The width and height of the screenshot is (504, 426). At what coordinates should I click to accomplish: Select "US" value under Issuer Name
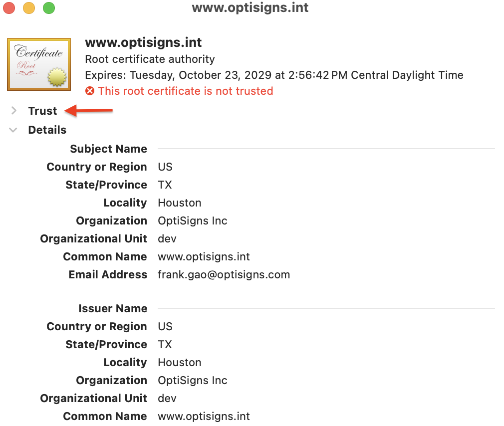click(x=165, y=327)
